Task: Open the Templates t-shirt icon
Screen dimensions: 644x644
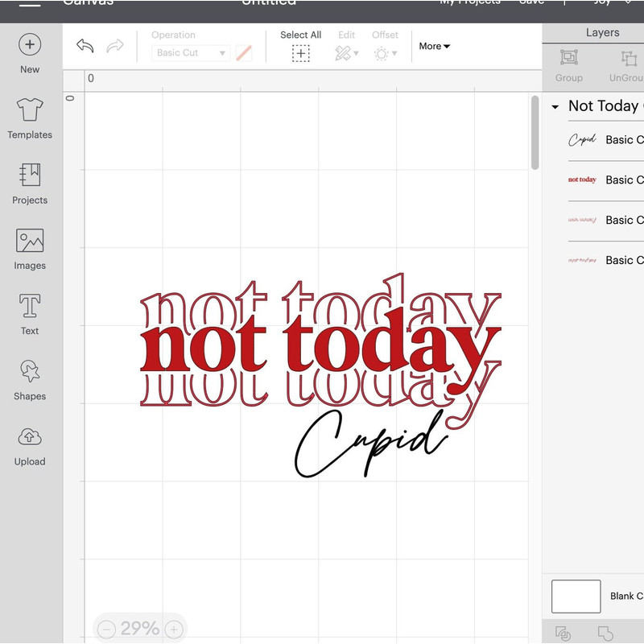Action: pyautogui.click(x=30, y=110)
